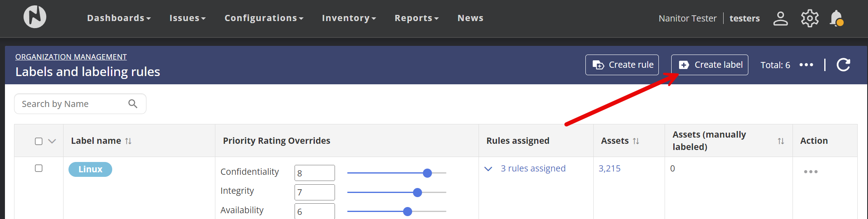
Task: Click the Confidentiality slider handle
Action: click(x=427, y=173)
